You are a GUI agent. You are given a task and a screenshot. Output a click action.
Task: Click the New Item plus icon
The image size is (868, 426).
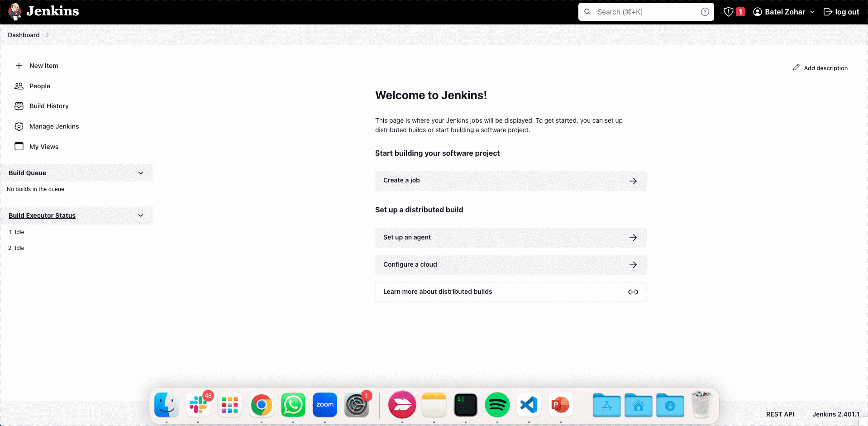pyautogui.click(x=19, y=66)
